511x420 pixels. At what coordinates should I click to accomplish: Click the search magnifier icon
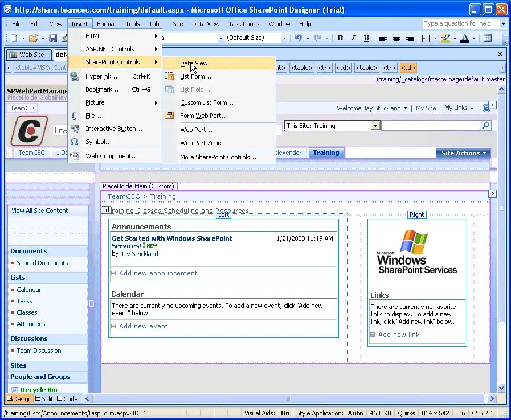485,125
